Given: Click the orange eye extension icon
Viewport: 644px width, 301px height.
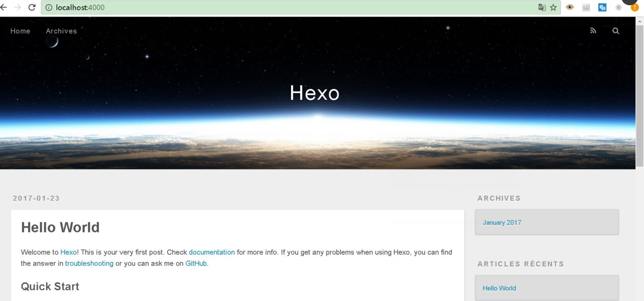Looking at the screenshot, I should point(570,8).
